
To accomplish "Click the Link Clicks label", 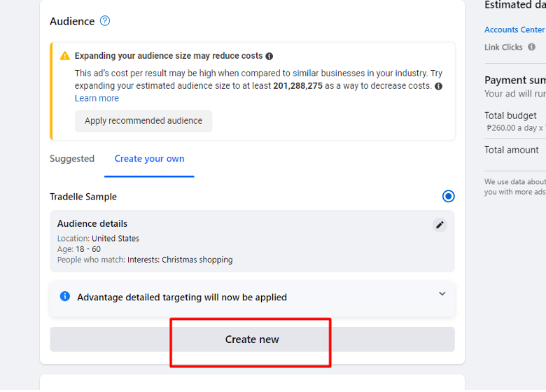I will tap(503, 47).
